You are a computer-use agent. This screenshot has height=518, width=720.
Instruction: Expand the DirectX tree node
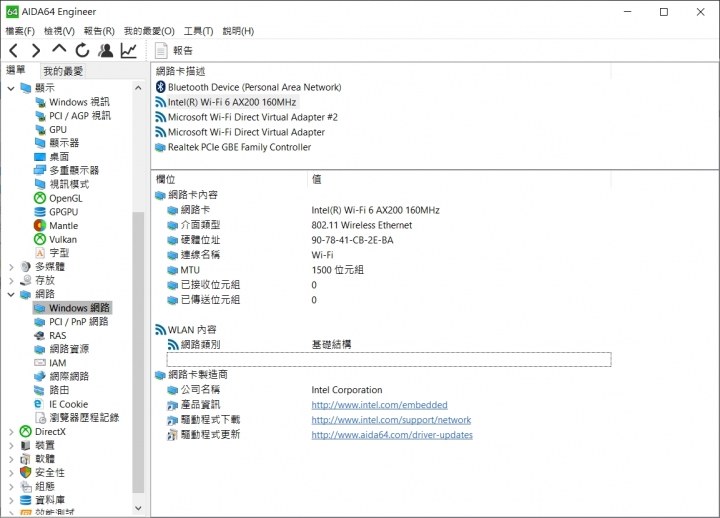tap(11, 432)
